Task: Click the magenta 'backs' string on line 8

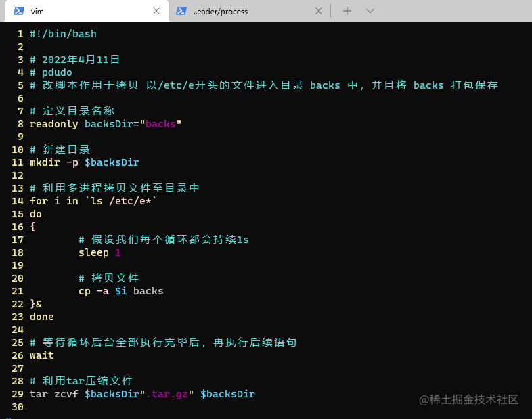Action: (160, 124)
